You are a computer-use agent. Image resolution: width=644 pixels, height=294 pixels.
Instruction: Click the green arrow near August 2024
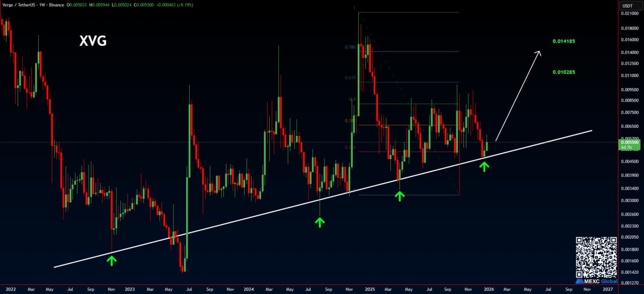click(319, 222)
